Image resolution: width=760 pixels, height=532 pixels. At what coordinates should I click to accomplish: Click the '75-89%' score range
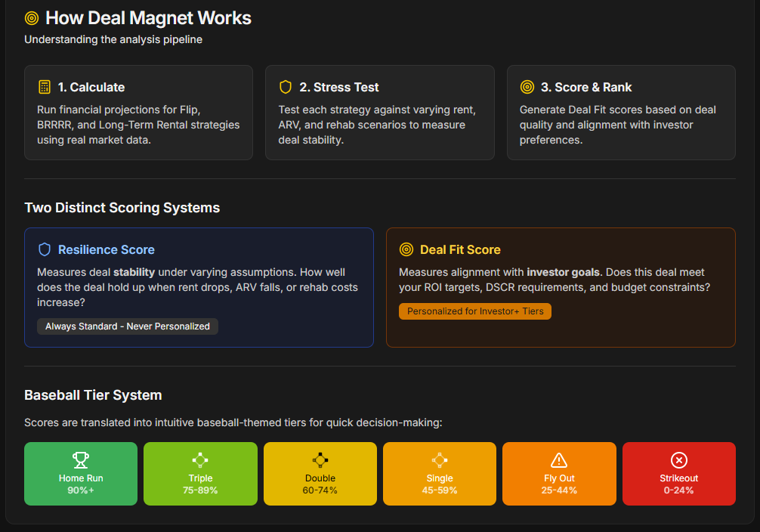coord(200,490)
